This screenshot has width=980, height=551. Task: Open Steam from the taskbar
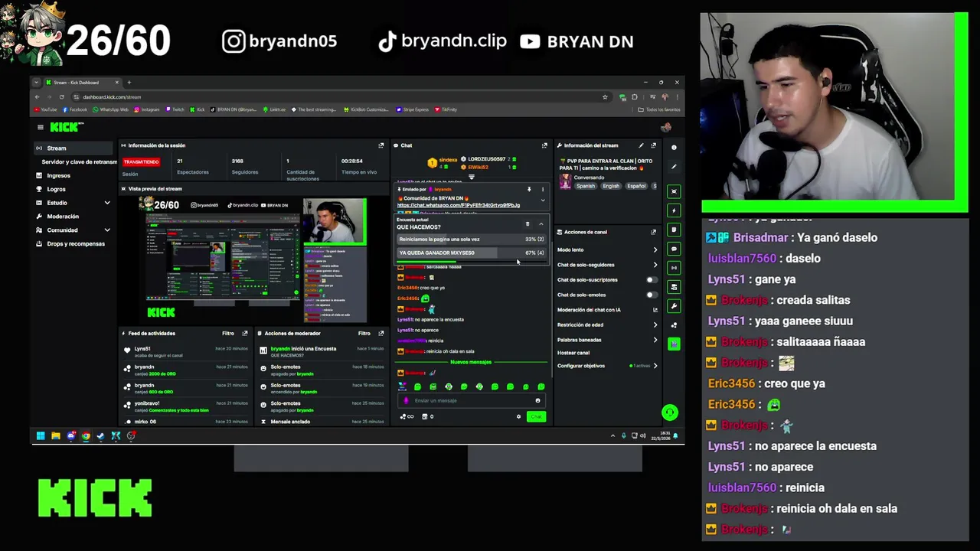pyautogui.click(x=100, y=436)
